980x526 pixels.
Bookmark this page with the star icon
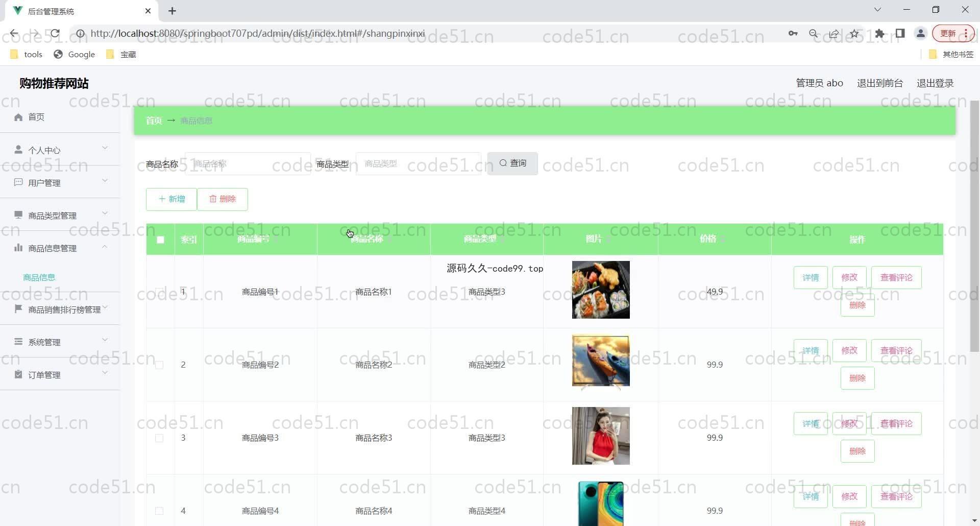coord(854,34)
